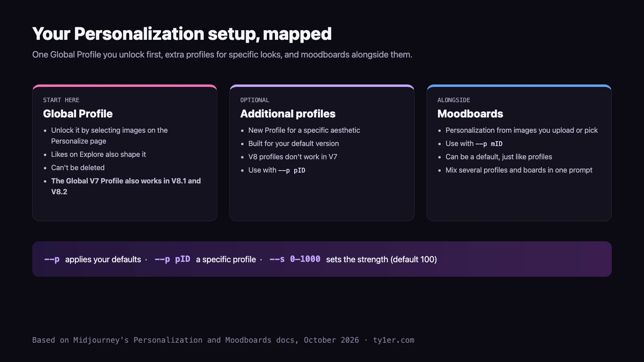Click the subtitle beginning 'One Global Profile you unlock first'
Image resolution: width=644 pixels, height=362 pixels.
click(x=222, y=55)
